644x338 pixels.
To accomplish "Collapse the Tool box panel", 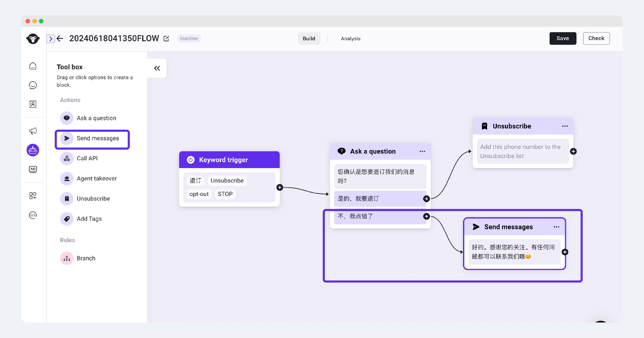I will click(157, 68).
